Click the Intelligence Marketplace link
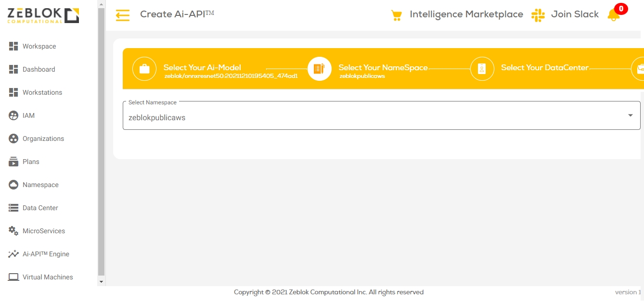This screenshot has height=302, width=644. [x=466, y=14]
